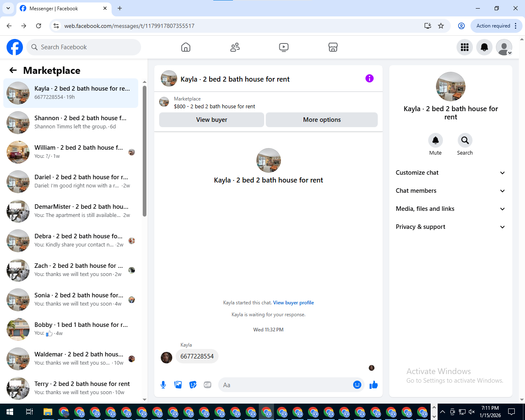Viewport: 525px width, 420px height.
Task: Open the Zach conversation
Action: click(x=71, y=270)
